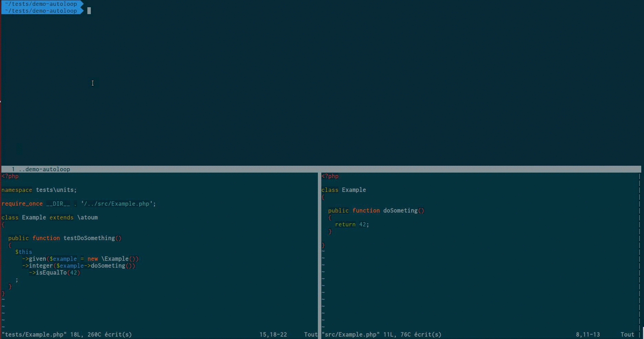The width and height of the screenshot is (644, 339).
Task: Click the first shell prompt line at top
Action: tap(43, 4)
